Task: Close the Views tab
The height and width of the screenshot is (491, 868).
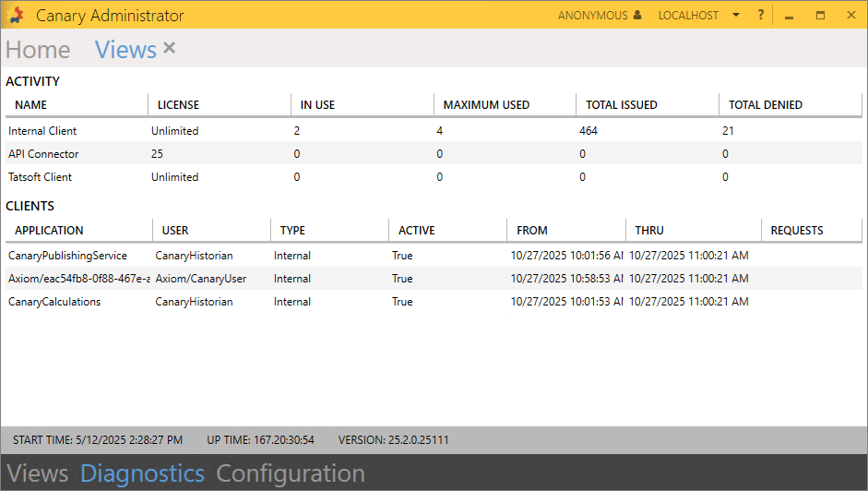Action: pos(169,48)
